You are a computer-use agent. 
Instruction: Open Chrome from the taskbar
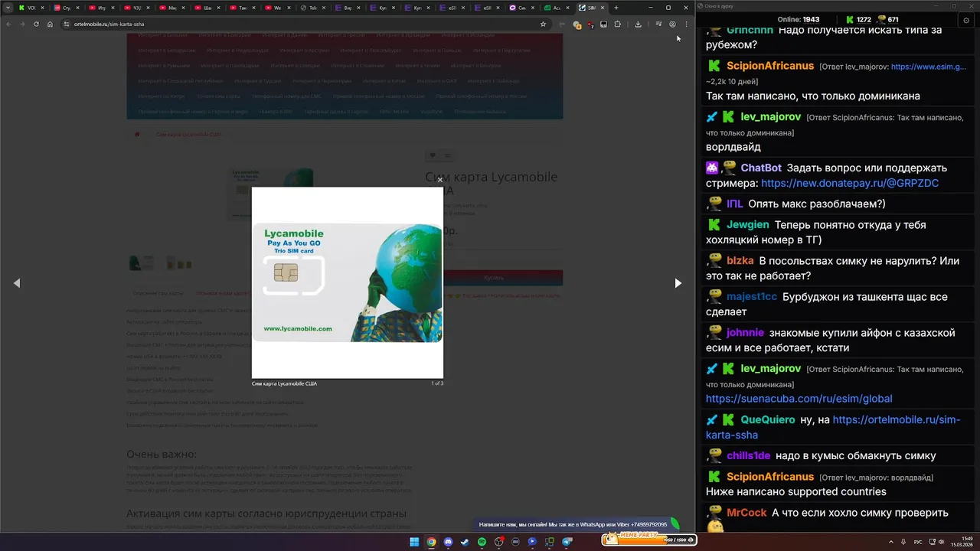[431, 542]
